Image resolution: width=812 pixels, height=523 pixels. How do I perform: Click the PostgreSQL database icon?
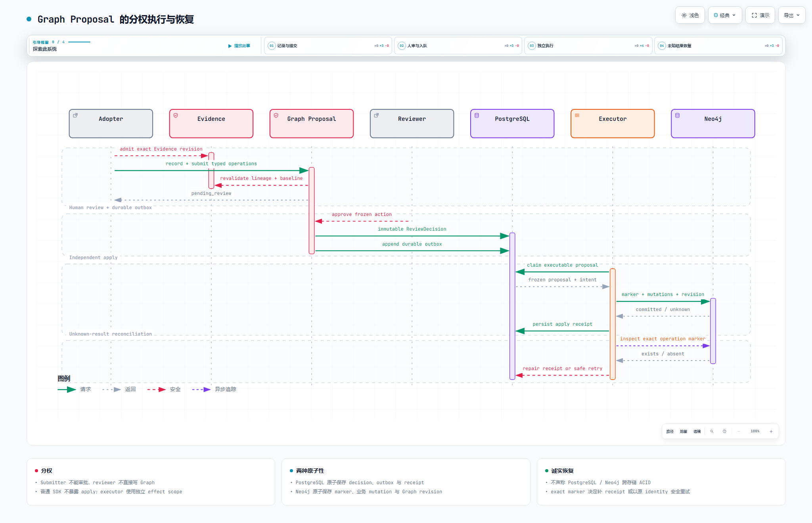coord(477,115)
